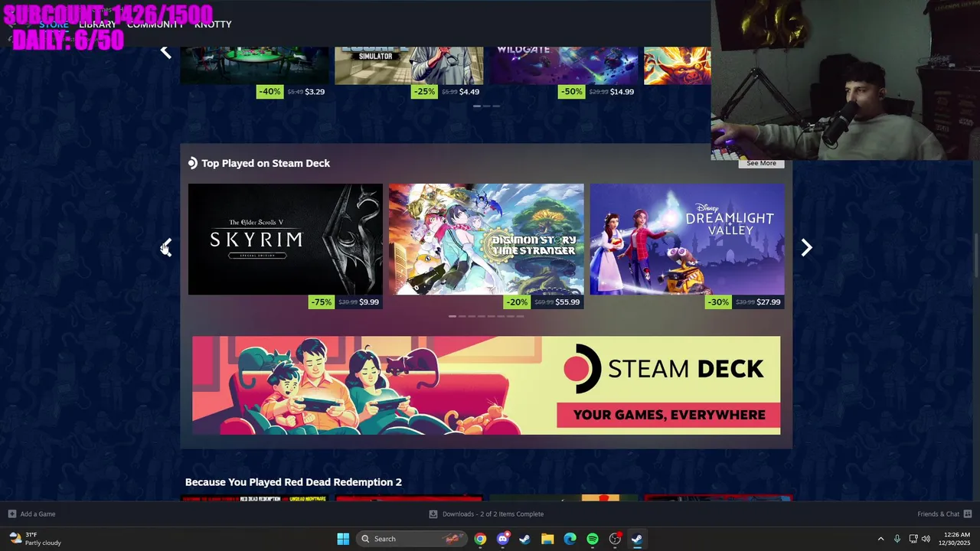This screenshot has height=551, width=980.
Task: Click See More for Steam Deck games
Action: [x=761, y=163]
